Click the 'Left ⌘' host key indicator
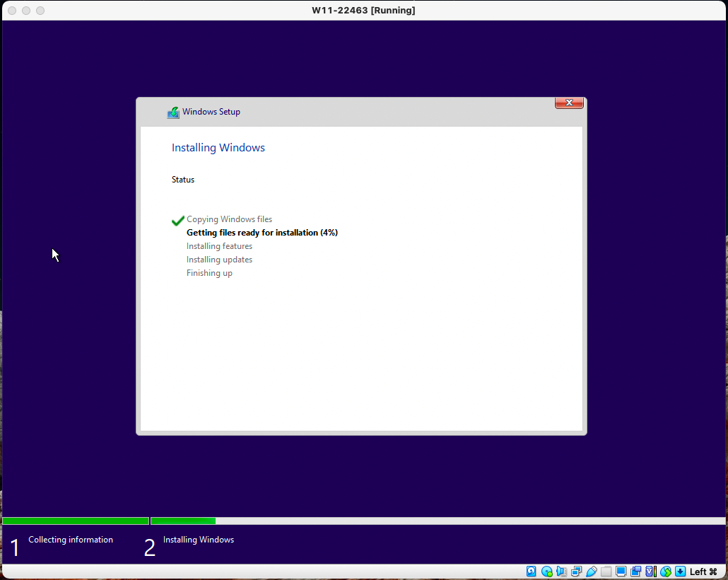Viewport: 728px width, 580px height. (703, 572)
